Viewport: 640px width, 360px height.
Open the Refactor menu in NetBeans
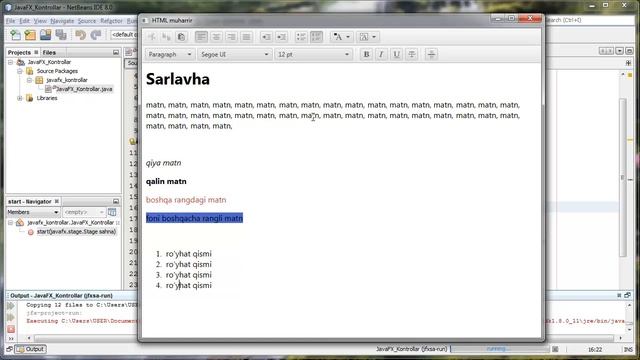111,21
